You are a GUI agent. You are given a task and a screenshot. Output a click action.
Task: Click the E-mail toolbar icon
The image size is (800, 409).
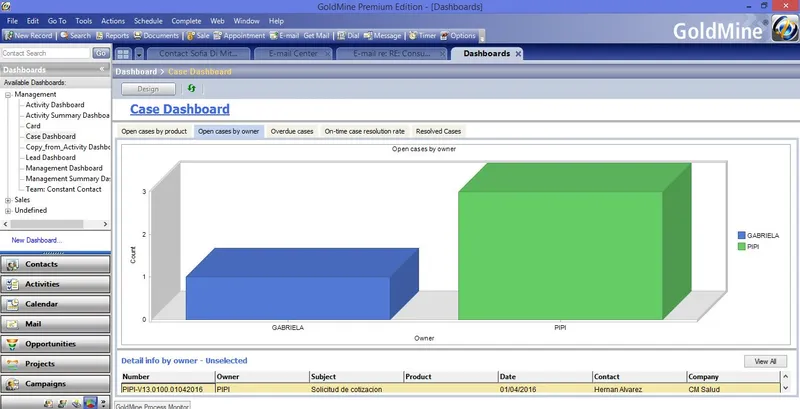point(284,36)
